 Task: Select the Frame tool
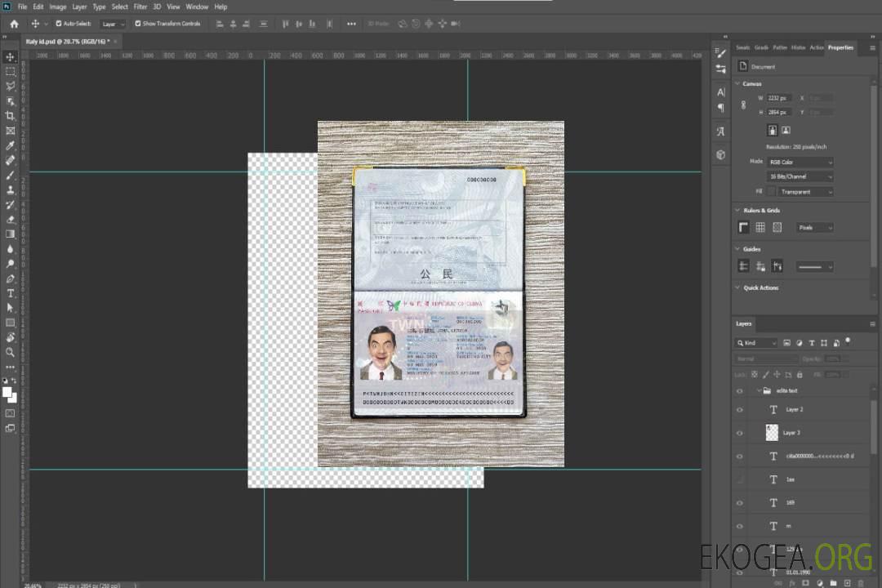click(10, 131)
